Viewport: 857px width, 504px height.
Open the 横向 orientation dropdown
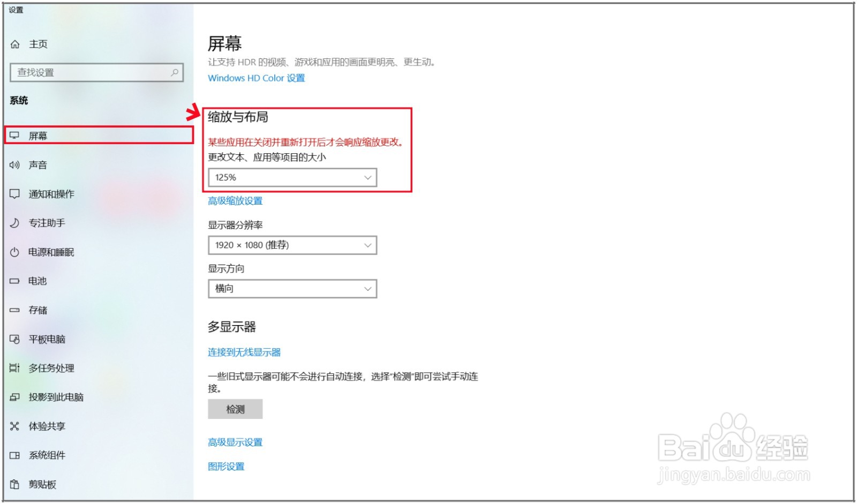coord(292,289)
